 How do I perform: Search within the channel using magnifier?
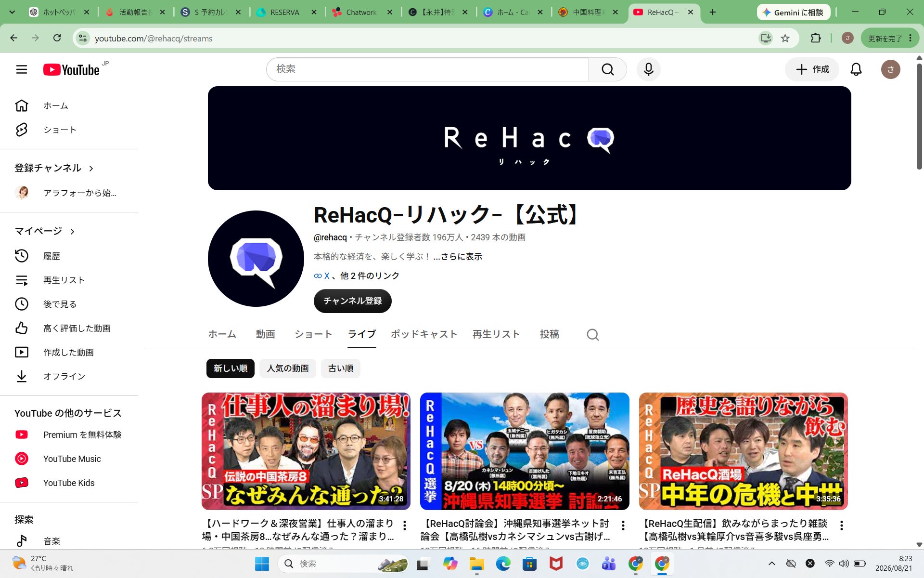[x=592, y=334]
